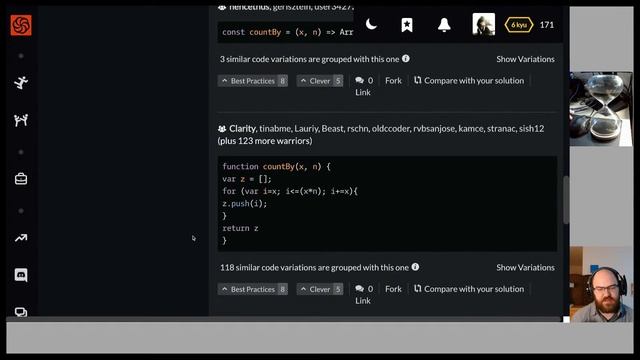This screenshot has height=360, width=640.
Task: Open comments on the const countBy solution
Action: (x=364, y=80)
